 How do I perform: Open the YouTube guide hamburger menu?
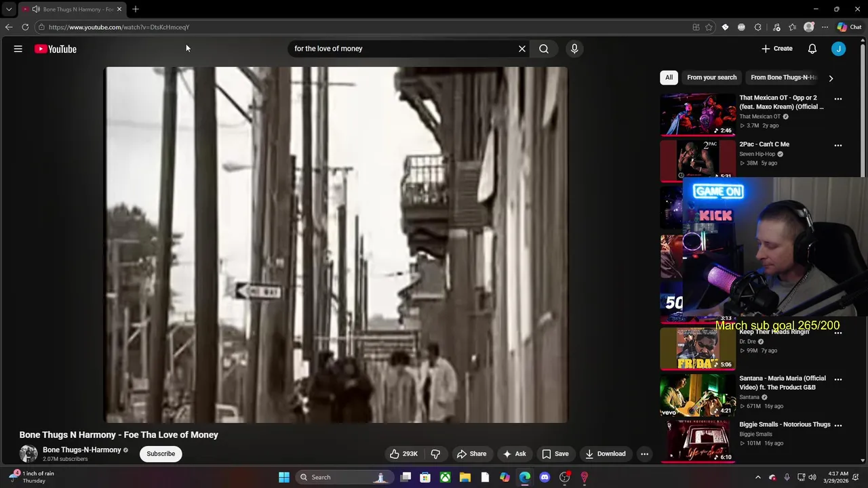click(18, 49)
